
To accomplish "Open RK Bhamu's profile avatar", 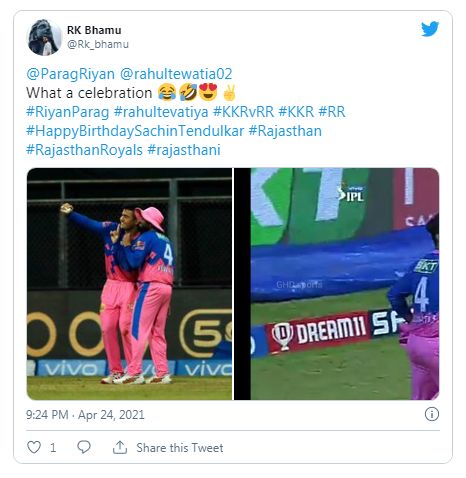I will point(44,37).
